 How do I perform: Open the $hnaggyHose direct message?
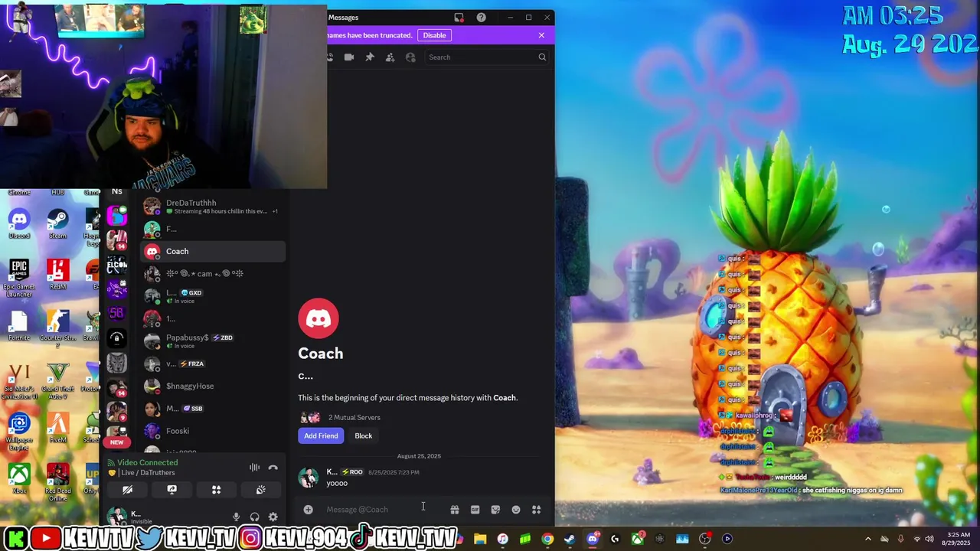pyautogui.click(x=213, y=386)
